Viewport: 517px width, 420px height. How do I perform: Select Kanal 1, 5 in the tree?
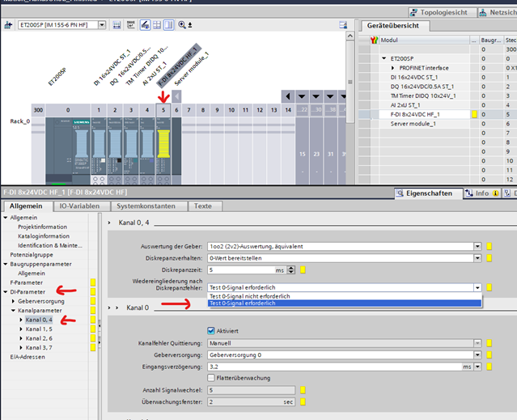tap(39, 329)
